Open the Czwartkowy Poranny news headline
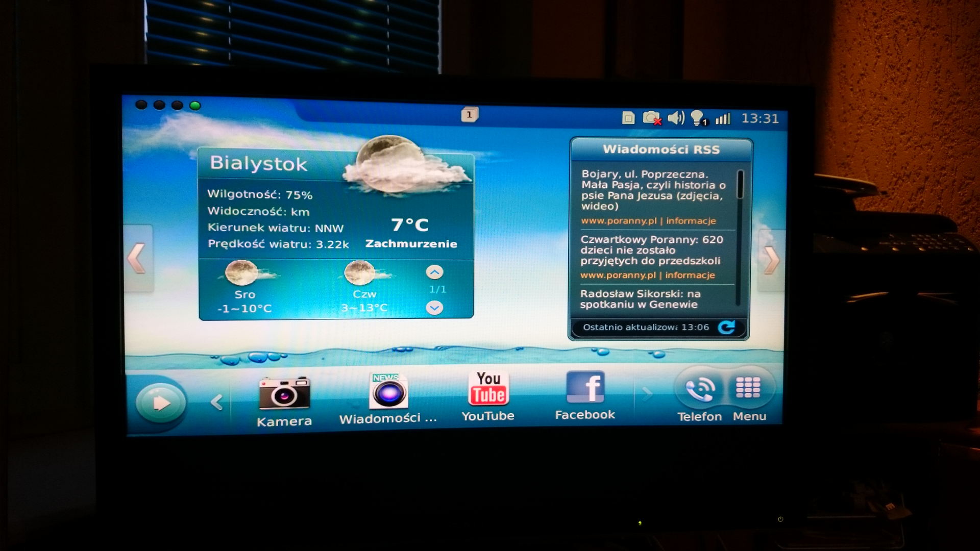Viewport: 980px width, 551px height. [651, 250]
